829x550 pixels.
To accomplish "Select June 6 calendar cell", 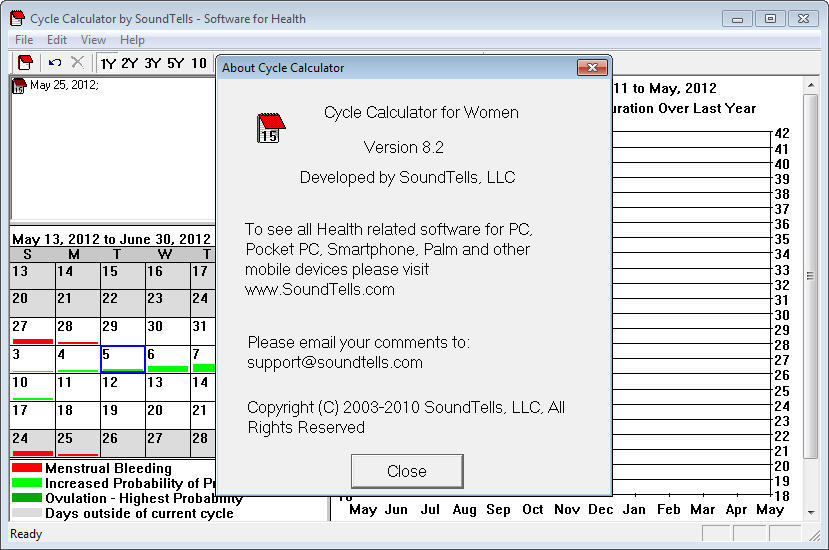I will pos(168,359).
